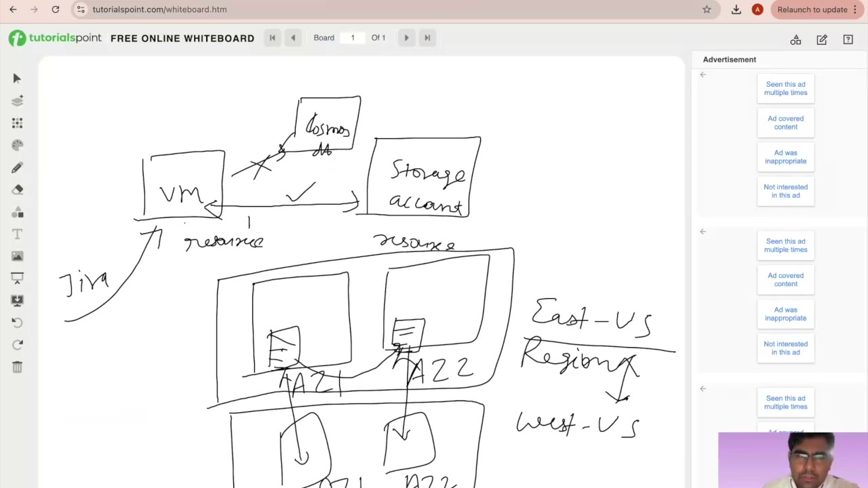Click the 'FREE ONLINE WHITEBOARD' title
868x488 pixels.
pos(182,39)
